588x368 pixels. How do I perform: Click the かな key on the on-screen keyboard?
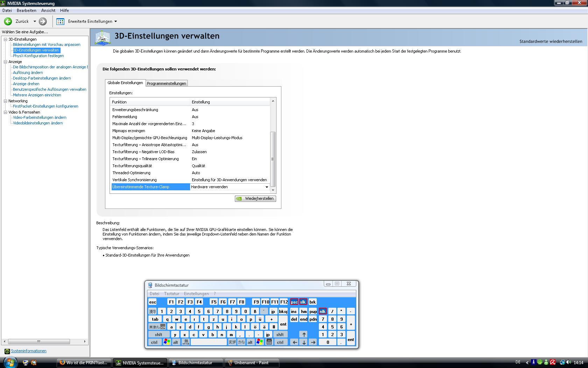[241, 342]
